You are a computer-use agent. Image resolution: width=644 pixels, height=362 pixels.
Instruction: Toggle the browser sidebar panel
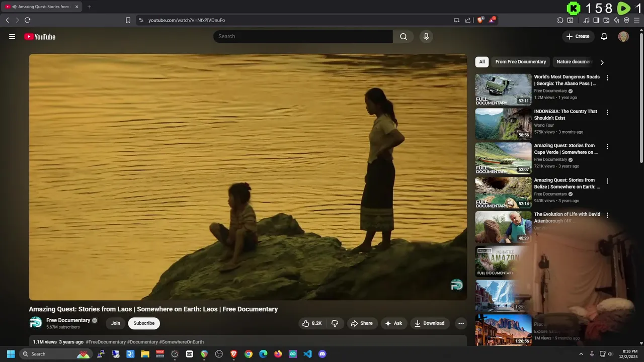point(596,20)
